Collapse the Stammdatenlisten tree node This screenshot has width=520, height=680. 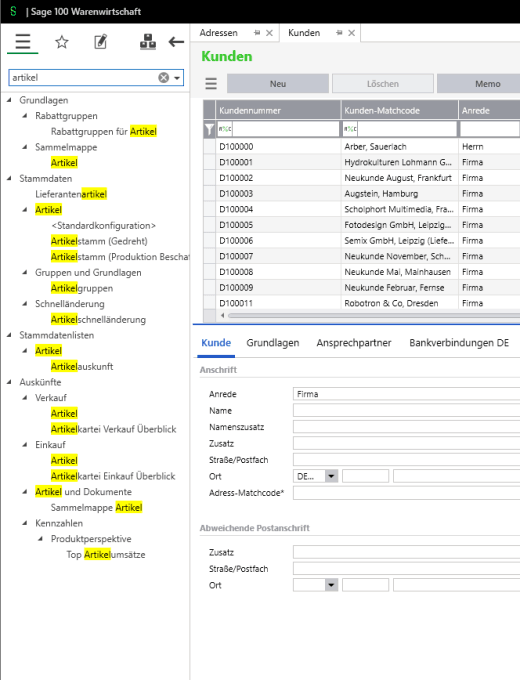9,335
